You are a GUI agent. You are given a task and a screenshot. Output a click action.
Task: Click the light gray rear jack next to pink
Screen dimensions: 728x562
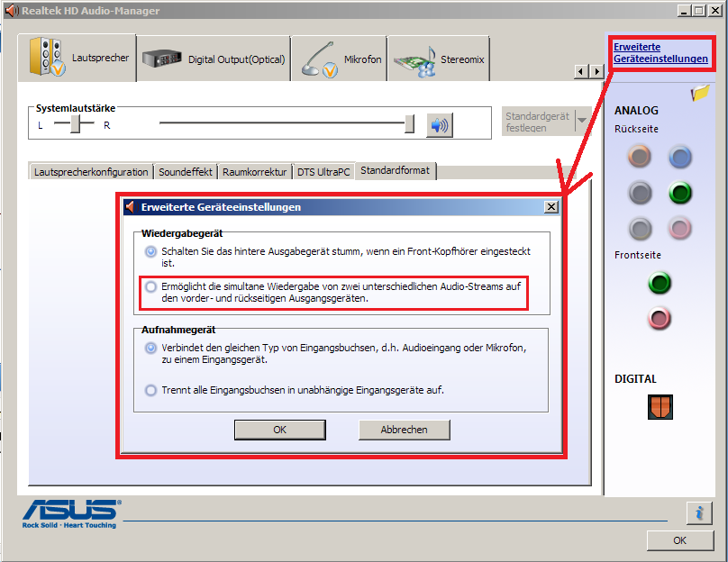click(641, 229)
